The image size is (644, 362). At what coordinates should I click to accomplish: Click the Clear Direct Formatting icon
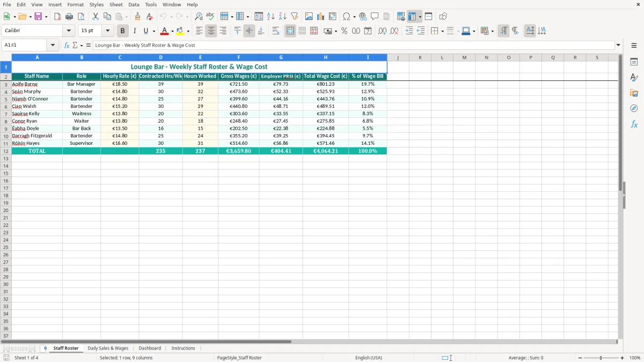point(149,17)
